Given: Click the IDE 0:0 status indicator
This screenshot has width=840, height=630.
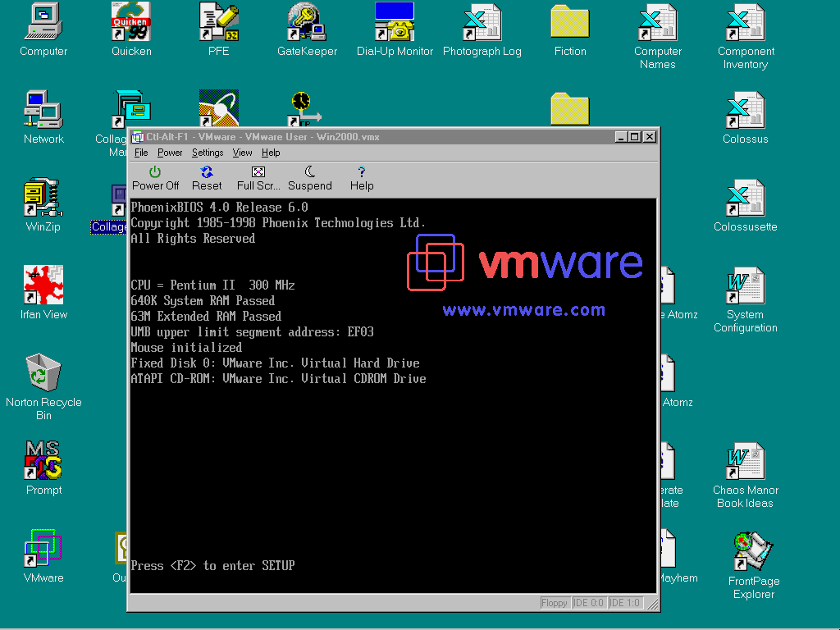Looking at the screenshot, I should coord(588,603).
